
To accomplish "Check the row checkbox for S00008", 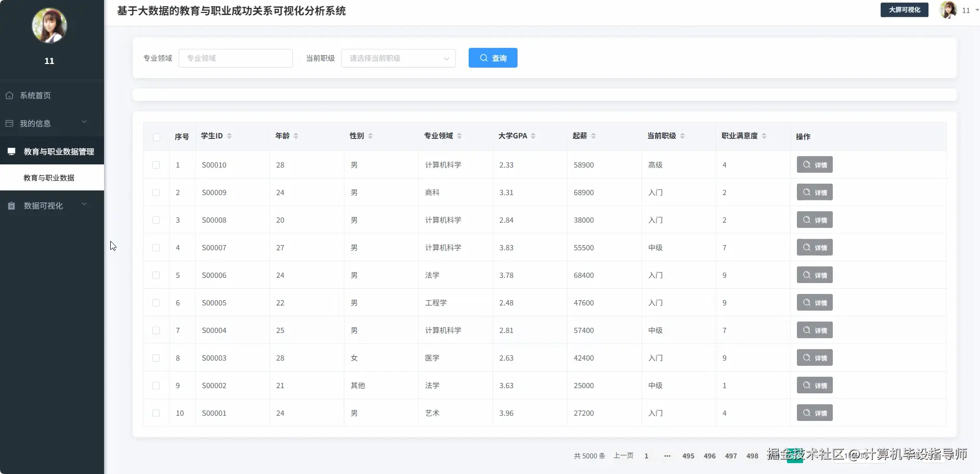I will (x=156, y=220).
